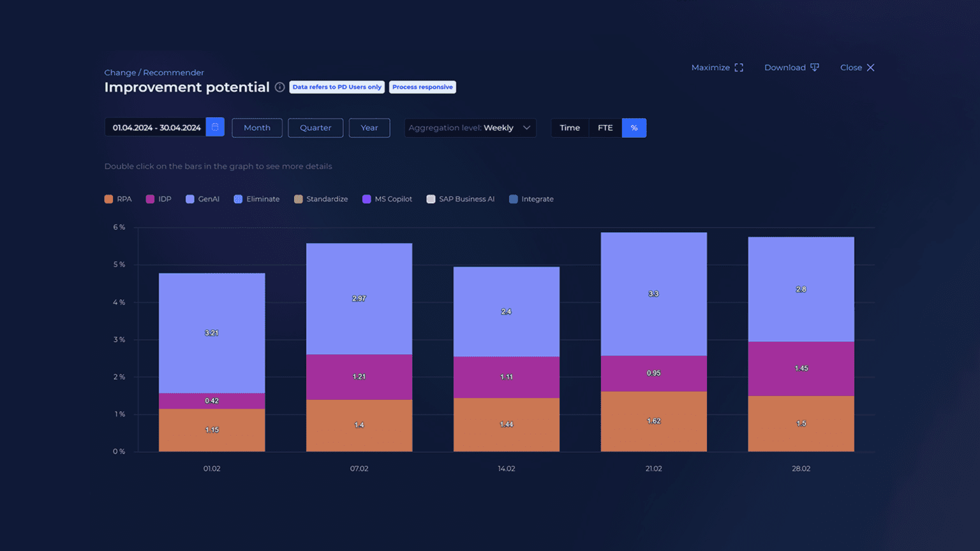980x551 pixels.
Task: Click the calendar icon next to date range
Action: (215, 127)
